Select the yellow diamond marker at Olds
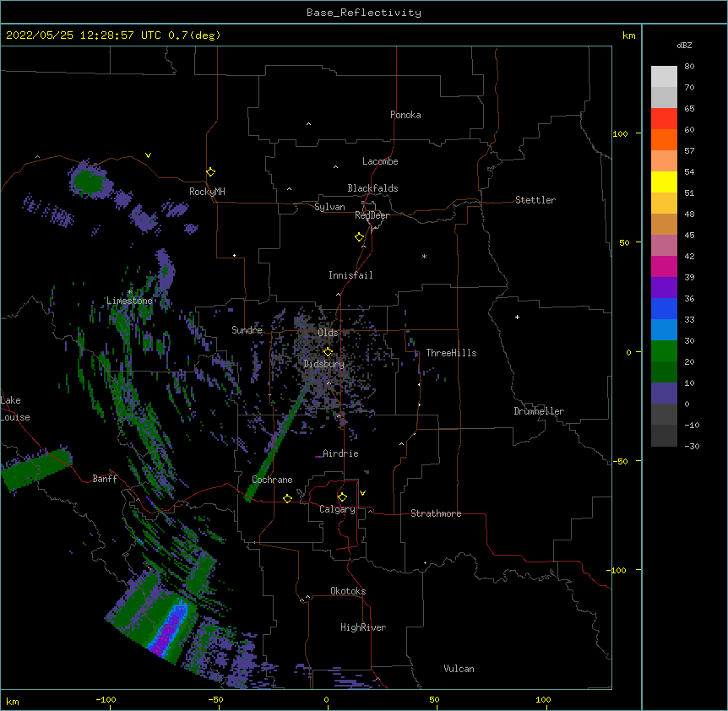The width and height of the screenshot is (728, 711). pos(328,351)
